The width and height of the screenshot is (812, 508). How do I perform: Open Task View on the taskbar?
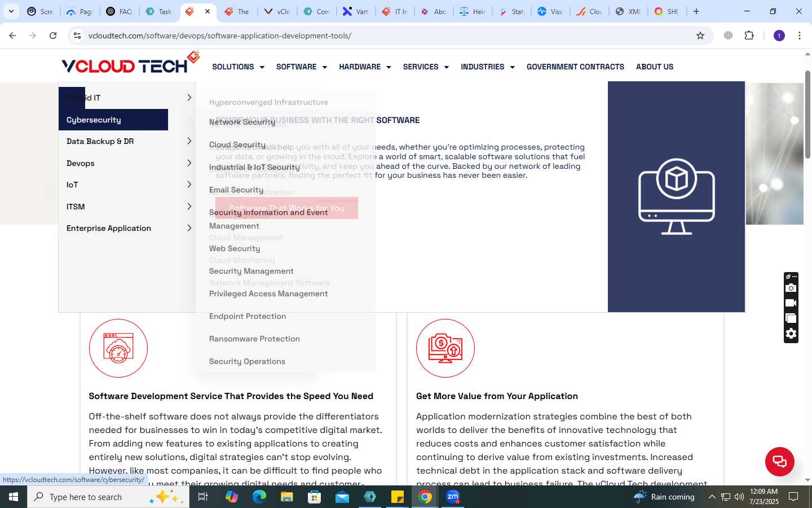point(203,497)
